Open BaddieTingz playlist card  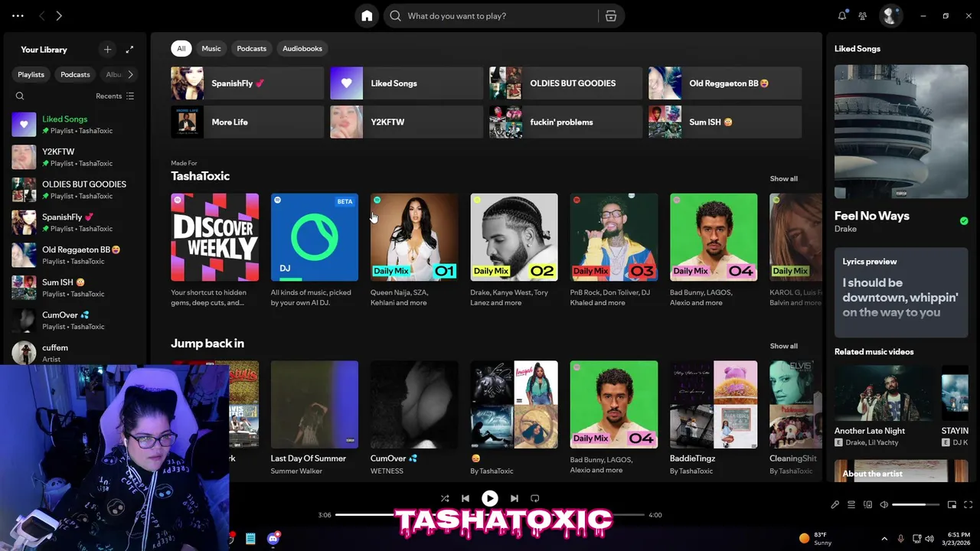[713, 418]
